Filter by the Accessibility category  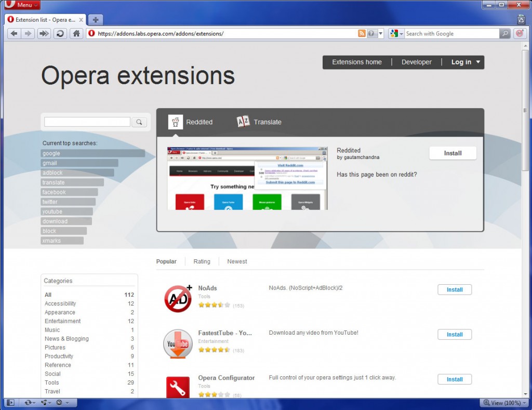[x=89, y=303]
